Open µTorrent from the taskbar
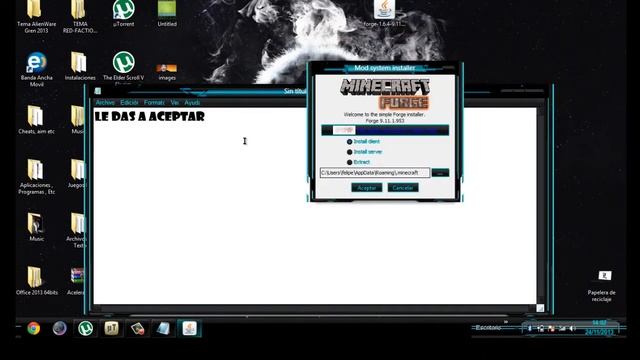640x360 pixels. [x=85, y=328]
